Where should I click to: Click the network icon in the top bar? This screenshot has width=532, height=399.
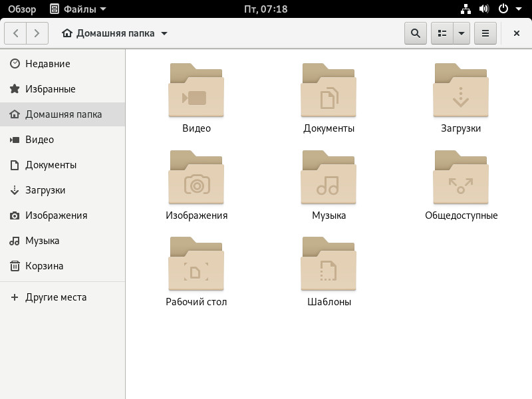(465, 9)
